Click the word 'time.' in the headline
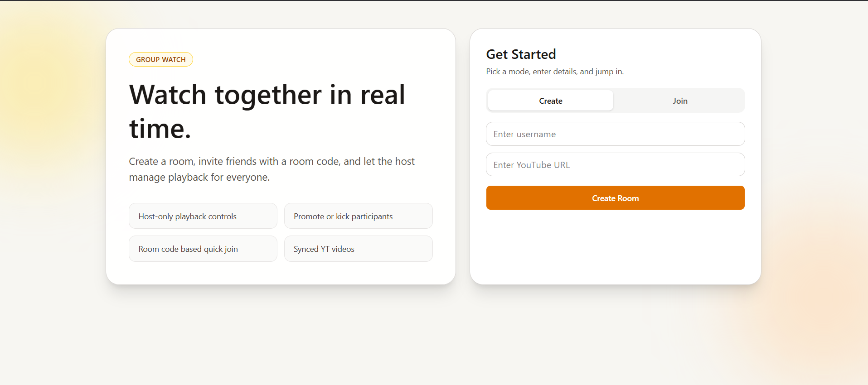 (x=160, y=129)
